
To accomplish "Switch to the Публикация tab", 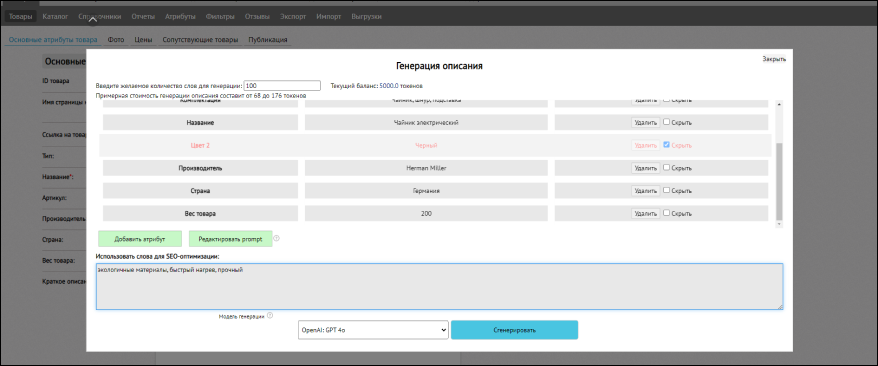I will pyautogui.click(x=268, y=40).
